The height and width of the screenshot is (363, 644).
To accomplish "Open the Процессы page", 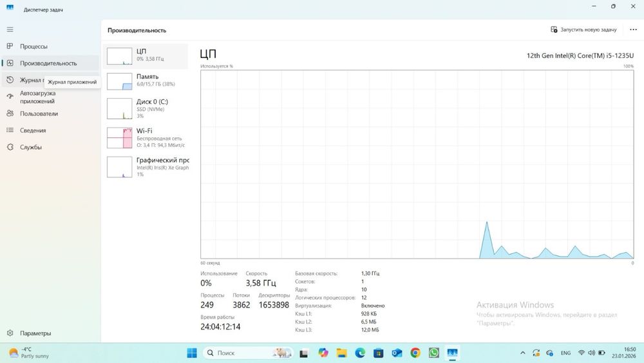I will coord(50,46).
